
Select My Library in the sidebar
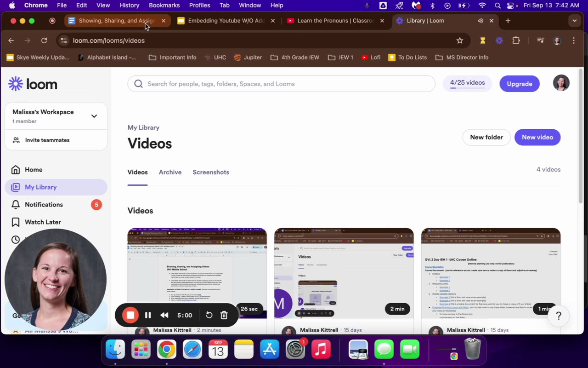click(x=56, y=187)
